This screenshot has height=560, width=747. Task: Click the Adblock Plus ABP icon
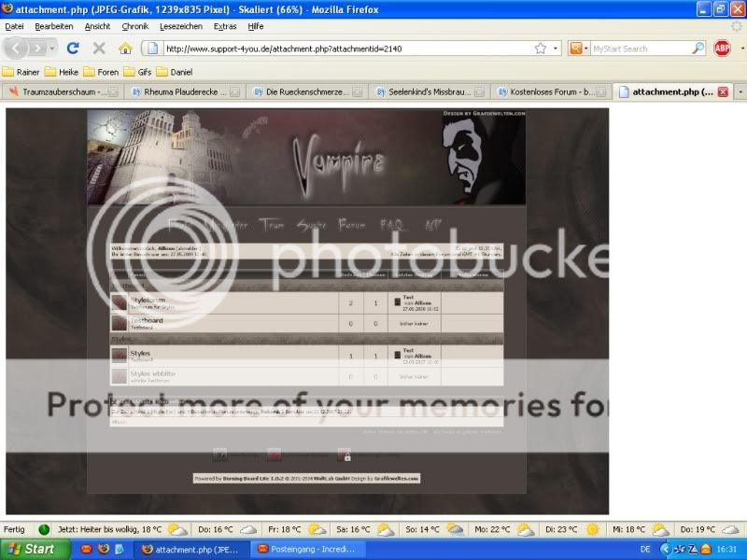click(x=722, y=49)
